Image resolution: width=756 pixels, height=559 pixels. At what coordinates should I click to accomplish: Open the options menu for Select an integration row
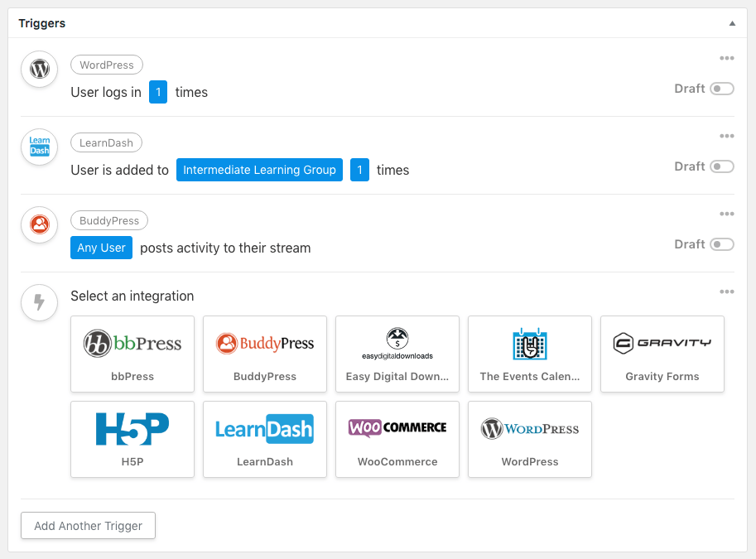click(726, 292)
